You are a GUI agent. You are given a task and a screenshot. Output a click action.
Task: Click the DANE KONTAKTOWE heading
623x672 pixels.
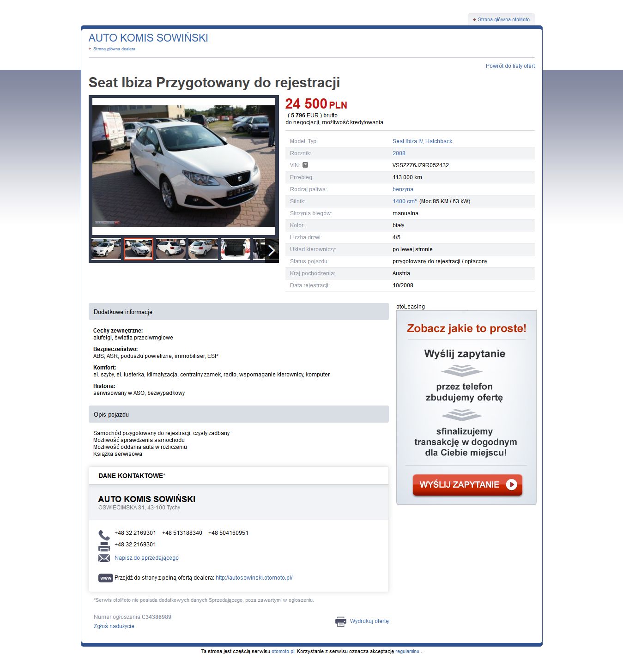point(132,476)
